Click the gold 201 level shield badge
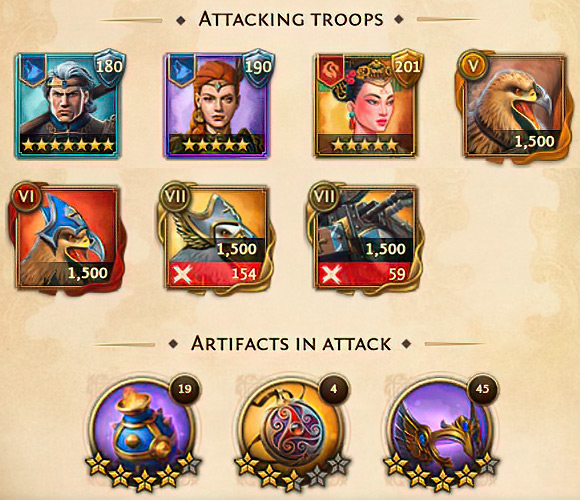This screenshot has height=500, width=580. click(407, 67)
